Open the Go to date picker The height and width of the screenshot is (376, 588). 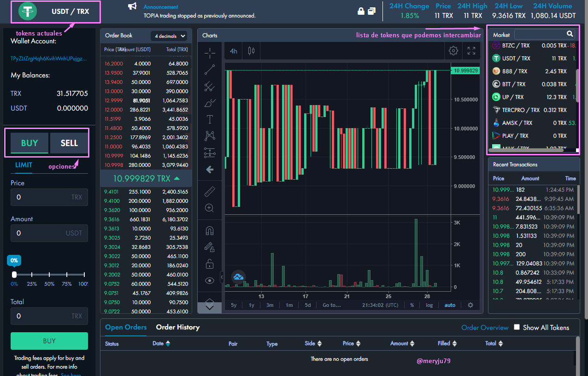click(x=332, y=305)
